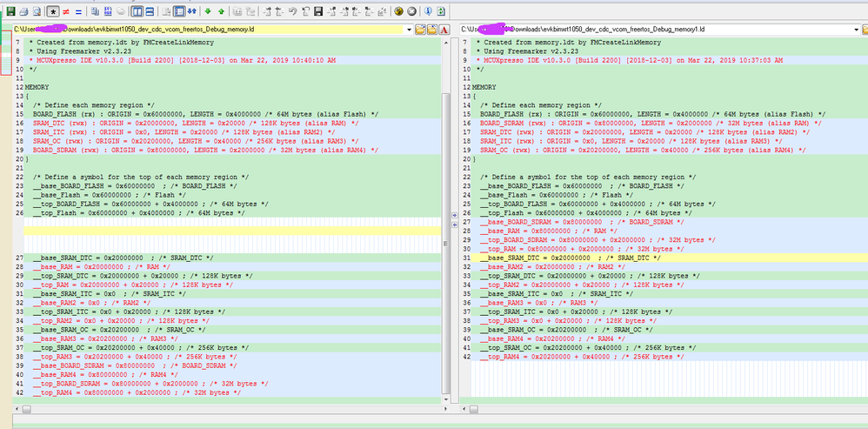The image size is (868, 429).
Task: Click the difference overview thumbnail strip
Action: tap(6, 52)
